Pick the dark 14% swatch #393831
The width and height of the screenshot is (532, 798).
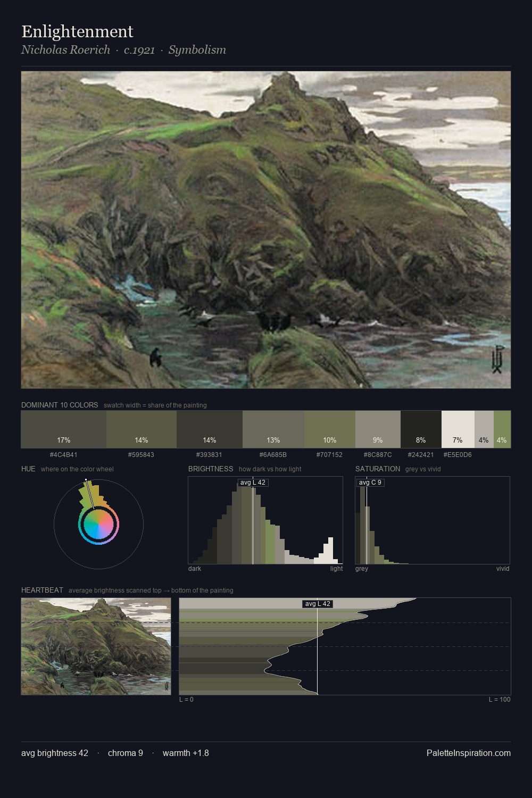(x=210, y=429)
